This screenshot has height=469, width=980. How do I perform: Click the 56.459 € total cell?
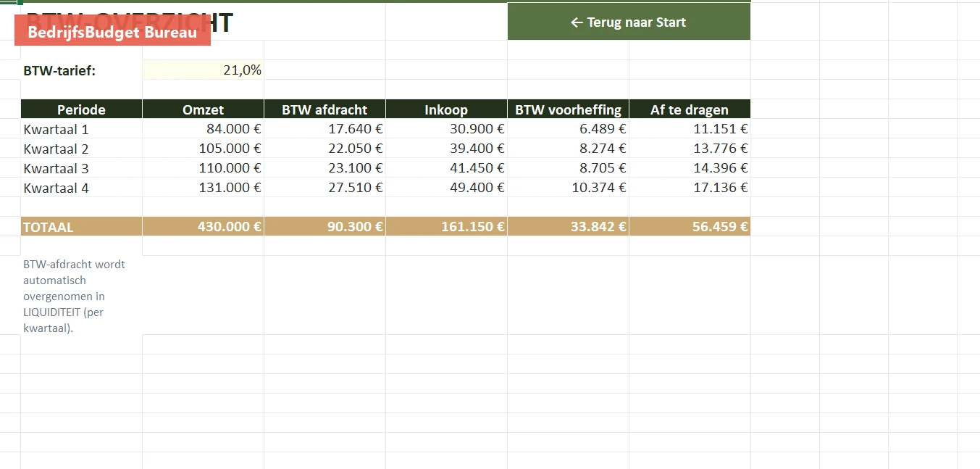[690, 227]
